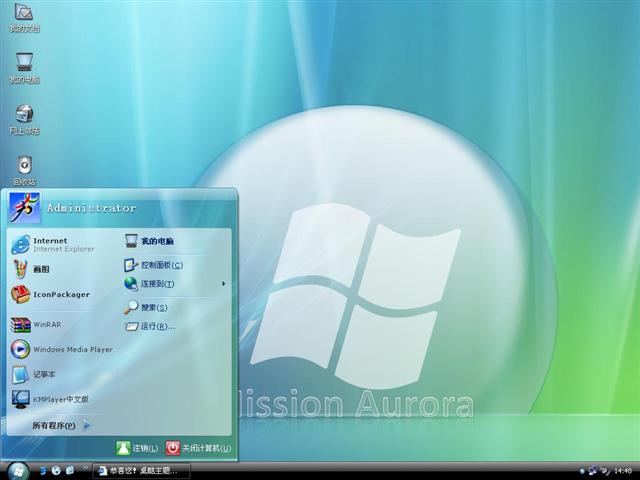Click the volume tray icon
Screen dimensions: 640x480
tap(605, 471)
